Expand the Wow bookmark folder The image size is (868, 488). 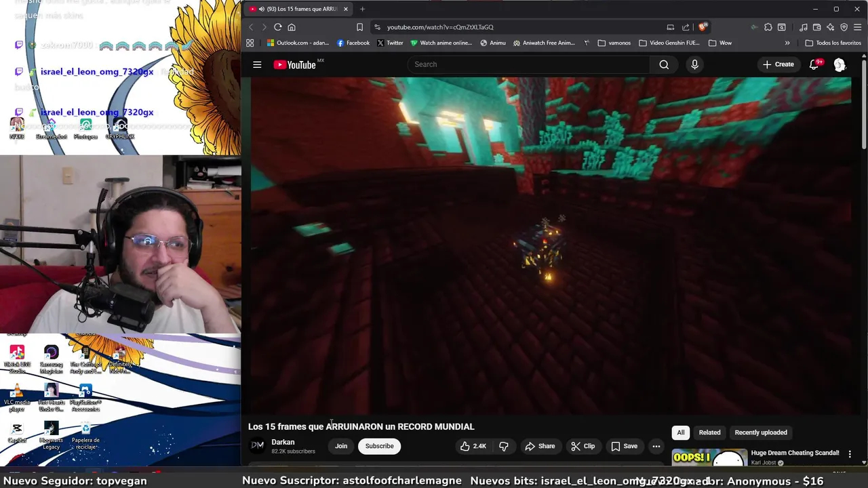click(719, 43)
